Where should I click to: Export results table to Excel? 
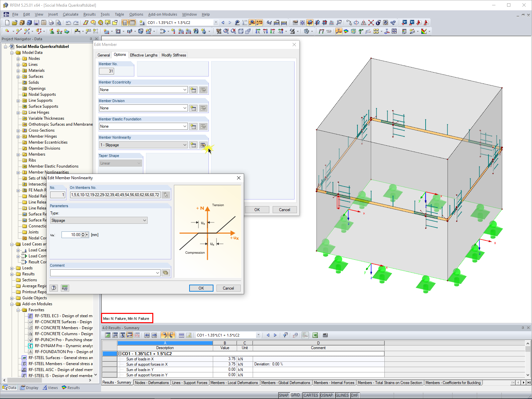tap(315, 335)
